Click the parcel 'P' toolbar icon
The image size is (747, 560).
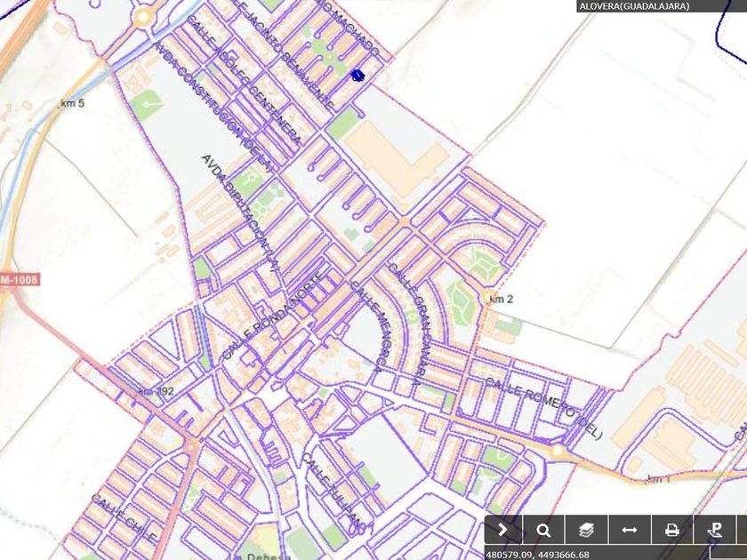tap(714, 530)
